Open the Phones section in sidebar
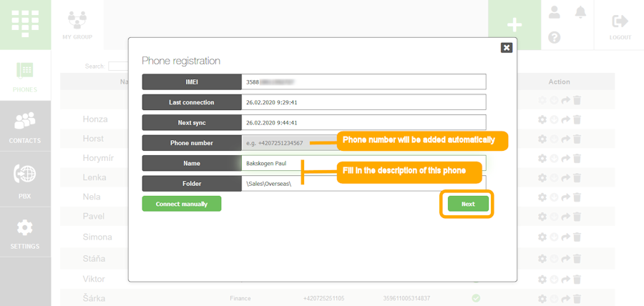 (25, 76)
